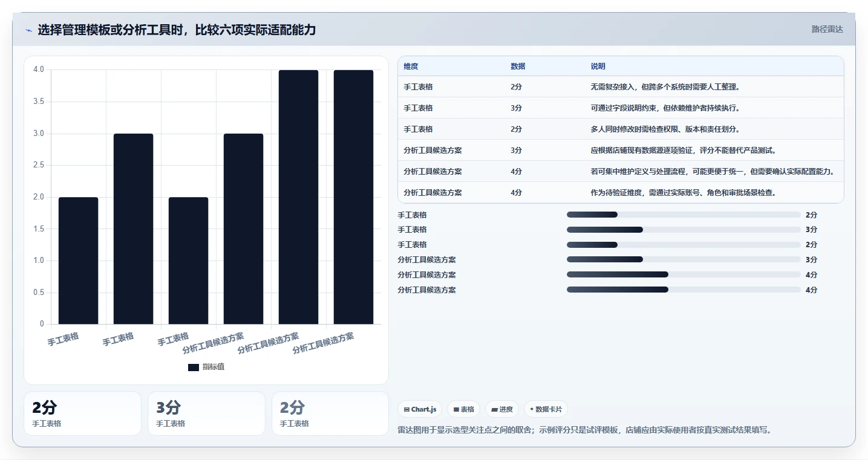Click the icon on the 进度 chip
This screenshot has width=868, height=460.
[495, 409]
